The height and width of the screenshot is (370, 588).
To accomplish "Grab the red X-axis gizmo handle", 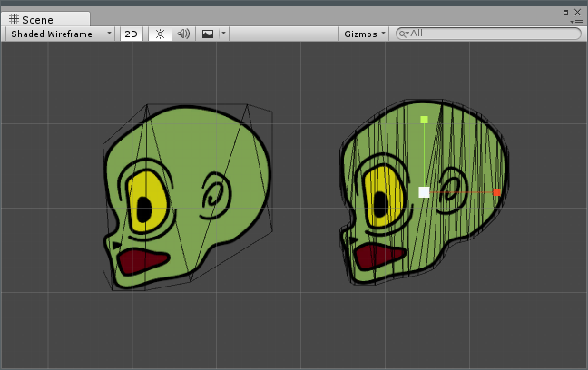I will (496, 192).
